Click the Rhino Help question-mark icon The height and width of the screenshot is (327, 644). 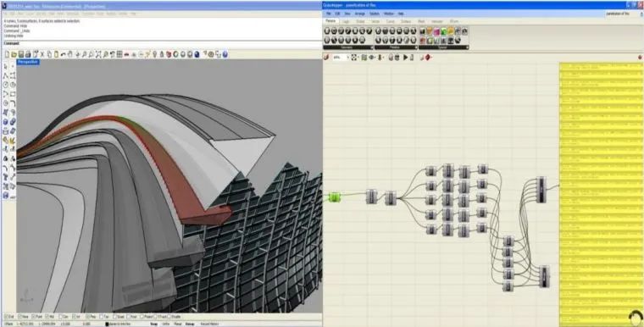click(225, 54)
